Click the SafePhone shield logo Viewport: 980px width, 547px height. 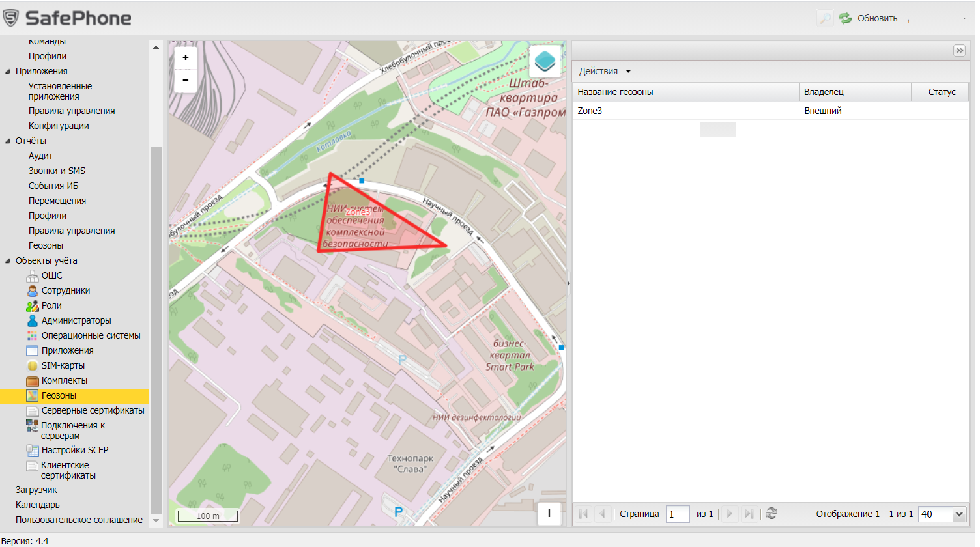point(11,18)
